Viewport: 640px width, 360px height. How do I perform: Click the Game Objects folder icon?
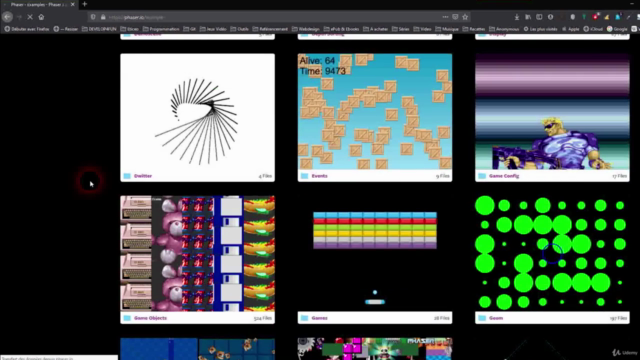pos(127,318)
